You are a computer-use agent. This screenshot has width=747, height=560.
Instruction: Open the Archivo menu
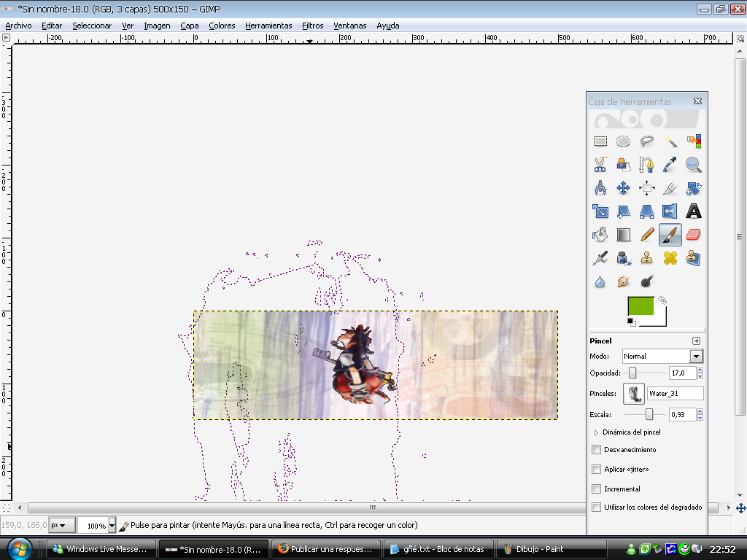(x=18, y=26)
